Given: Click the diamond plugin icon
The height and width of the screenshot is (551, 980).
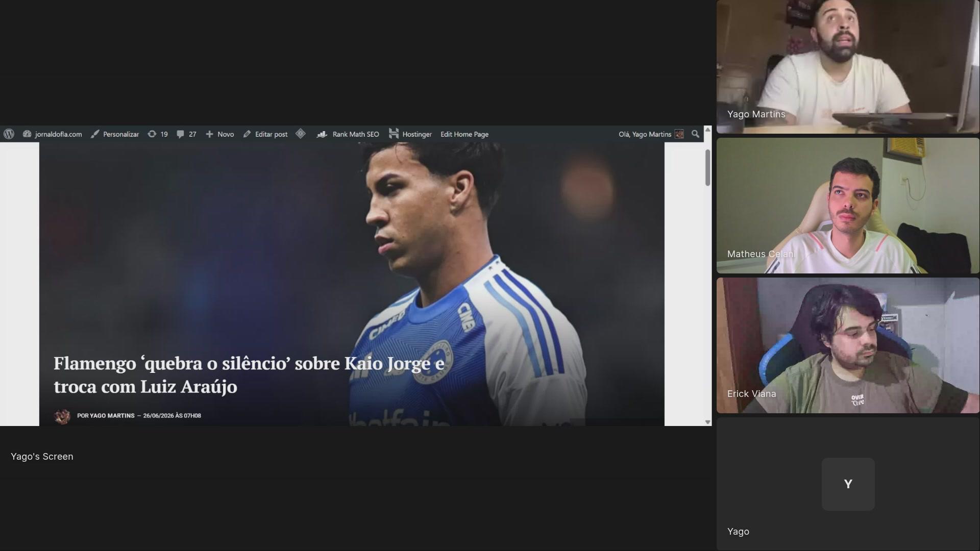Looking at the screenshot, I should click(301, 134).
